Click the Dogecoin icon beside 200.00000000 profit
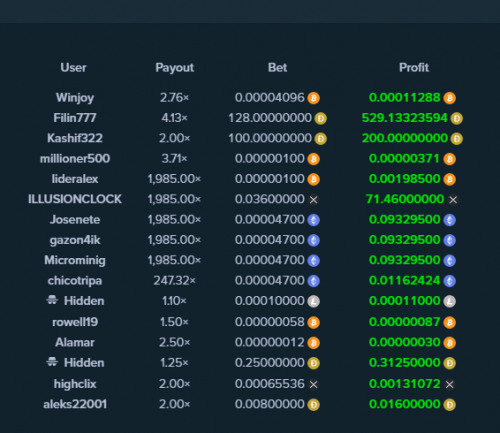The width and height of the screenshot is (500, 433). [x=457, y=139]
